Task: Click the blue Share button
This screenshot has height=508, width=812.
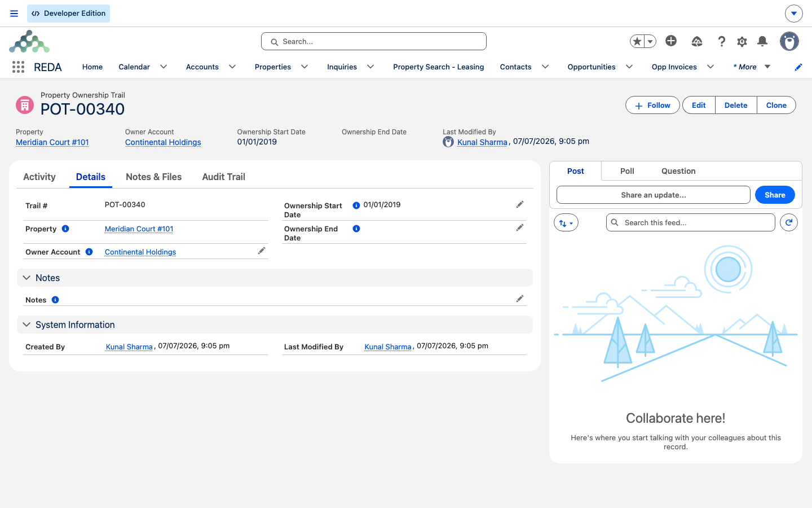Action: click(775, 195)
